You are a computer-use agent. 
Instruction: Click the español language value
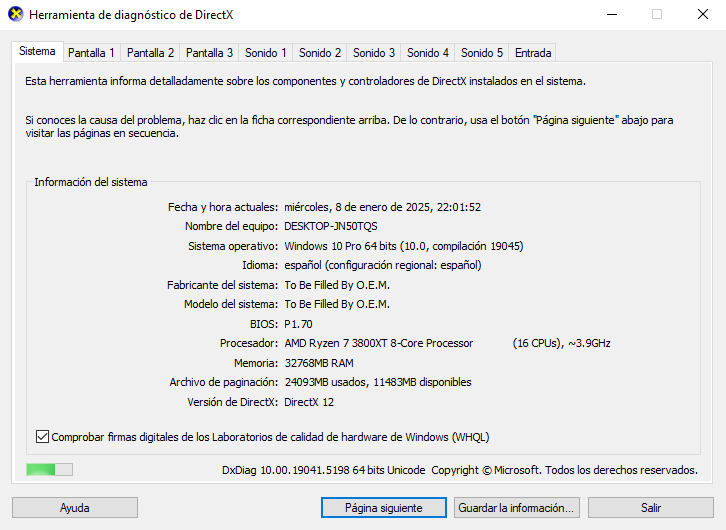pos(383,265)
